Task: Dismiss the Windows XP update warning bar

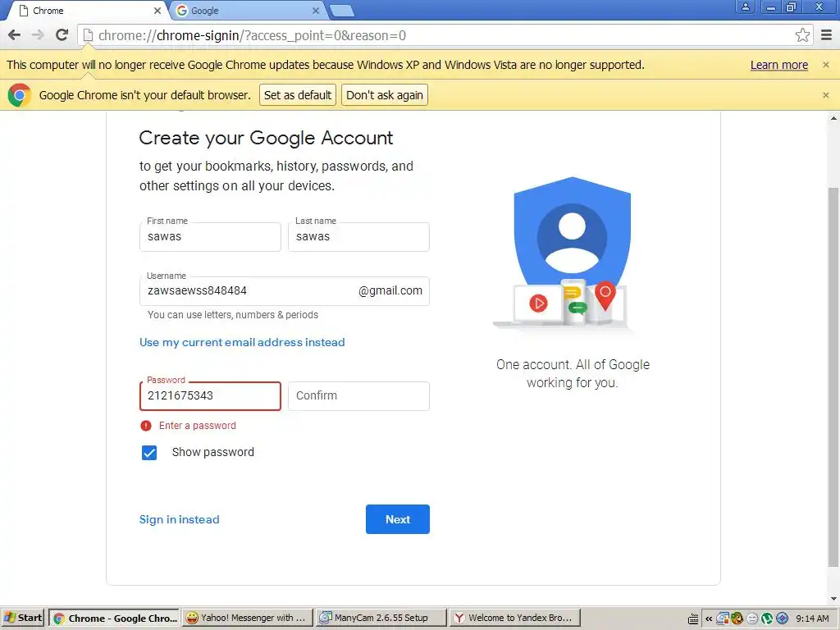Action: (825, 65)
